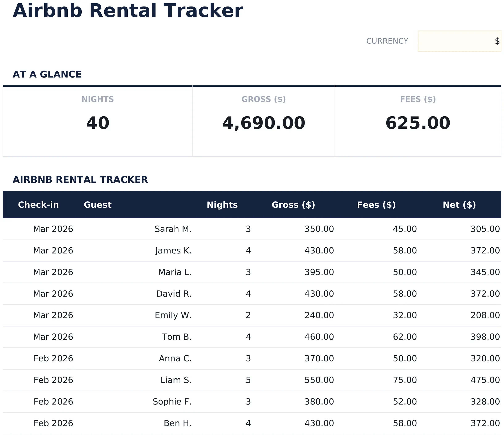Click Sarah M.'s gross value 350.00
Image resolution: width=504 pixels, height=437 pixels.
(x=319, y=229)
